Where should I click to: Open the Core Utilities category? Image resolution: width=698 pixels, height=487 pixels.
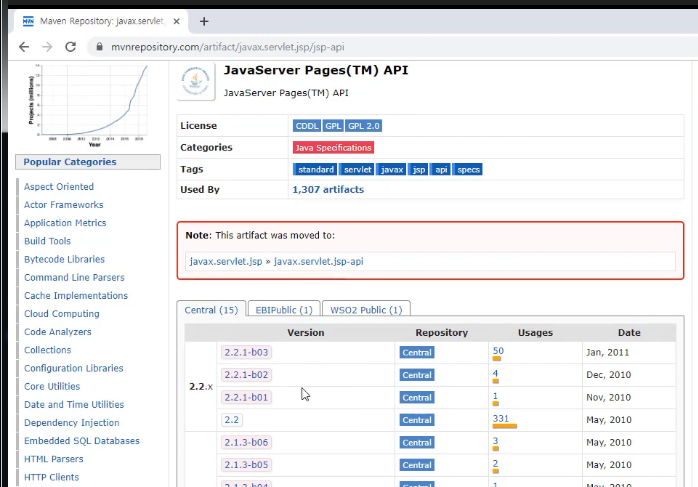click(x=52, y=387)
